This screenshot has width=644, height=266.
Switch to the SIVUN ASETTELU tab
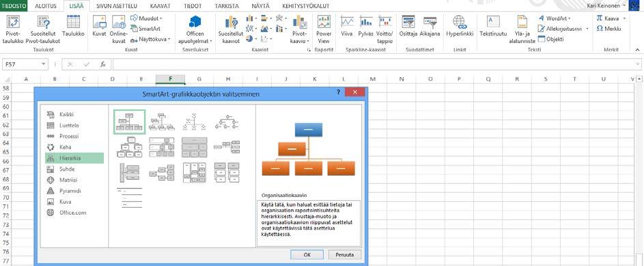116,6
